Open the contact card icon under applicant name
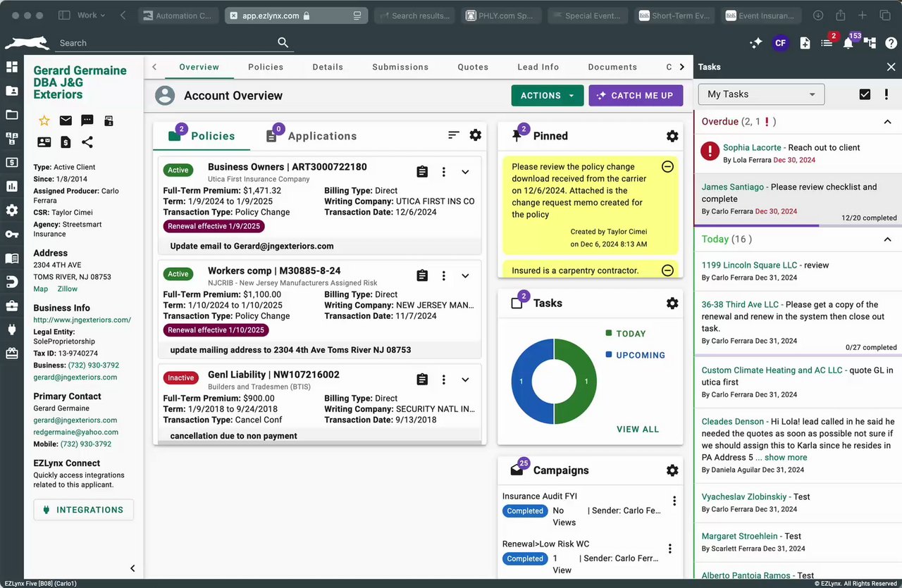 click(44, 142)
